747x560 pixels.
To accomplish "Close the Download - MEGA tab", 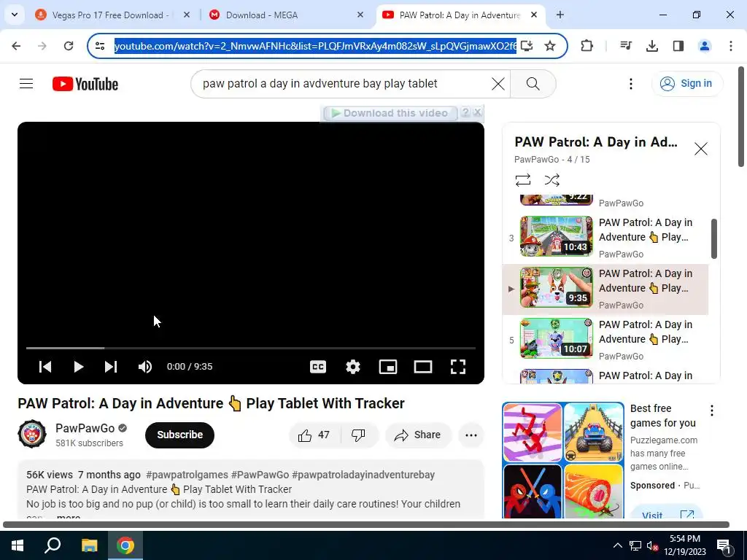I will pos(360,15).
